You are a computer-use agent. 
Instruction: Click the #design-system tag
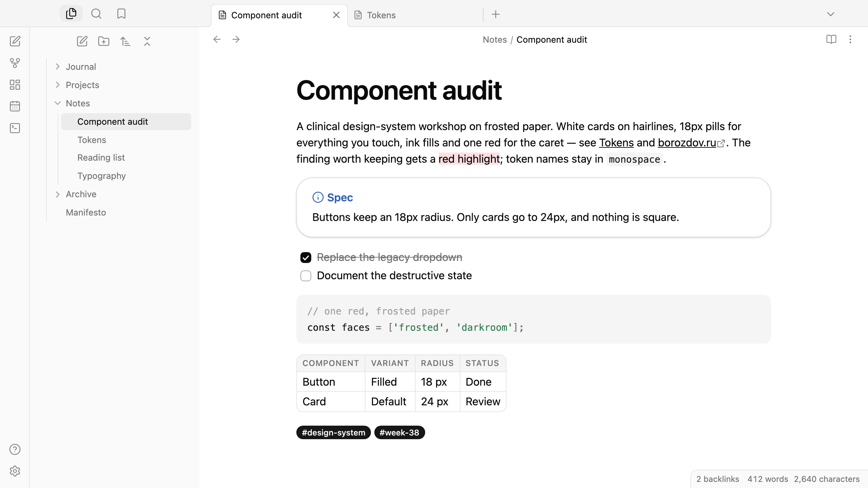click(x=334, y=432)
